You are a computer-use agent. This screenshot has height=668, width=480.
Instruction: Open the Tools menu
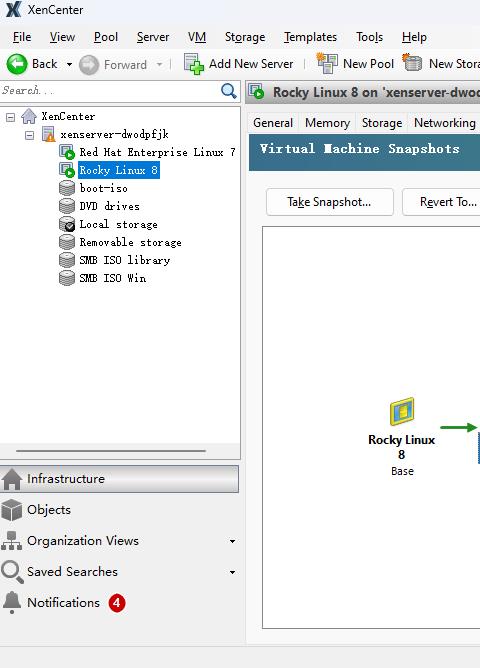369,37
